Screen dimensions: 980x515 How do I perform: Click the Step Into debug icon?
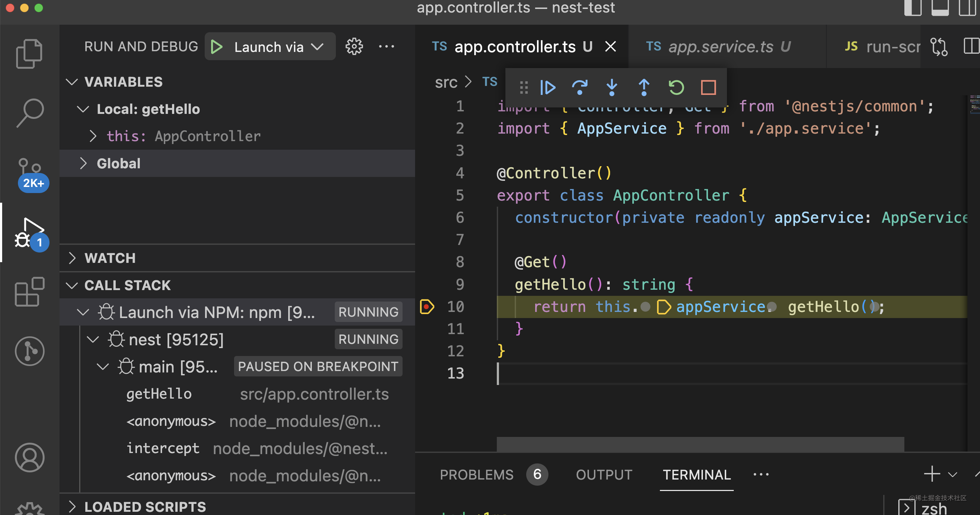pos(612,87)
